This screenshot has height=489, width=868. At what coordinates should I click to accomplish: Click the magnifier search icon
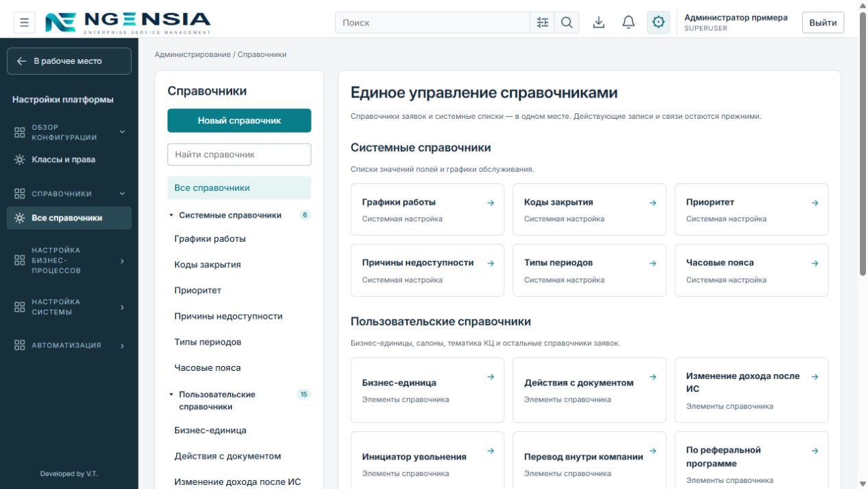[567, 23]
